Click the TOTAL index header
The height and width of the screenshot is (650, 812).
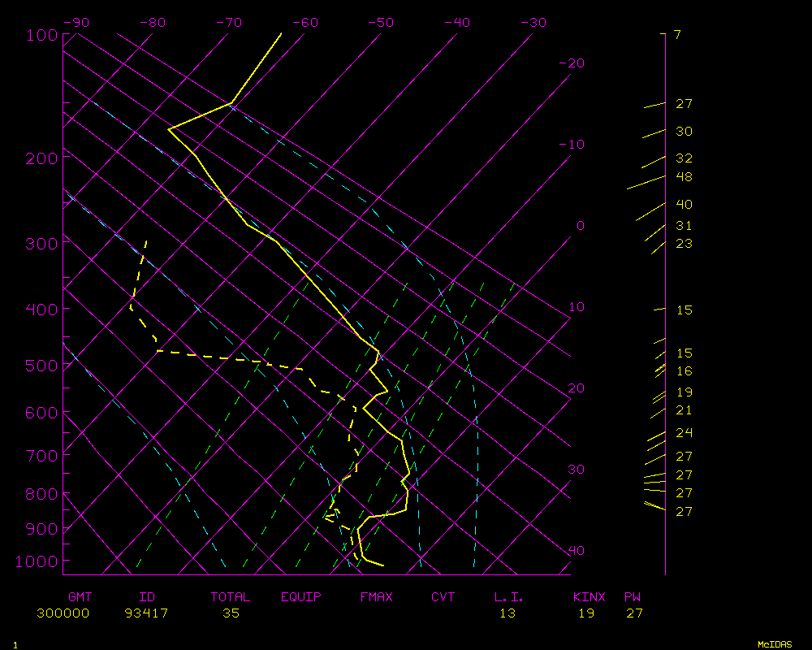click(231, 597)
